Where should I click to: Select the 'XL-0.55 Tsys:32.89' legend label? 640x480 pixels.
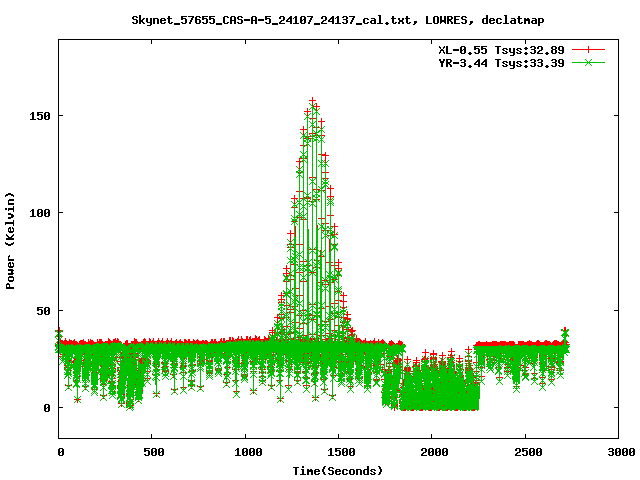(x=501, y=50)
